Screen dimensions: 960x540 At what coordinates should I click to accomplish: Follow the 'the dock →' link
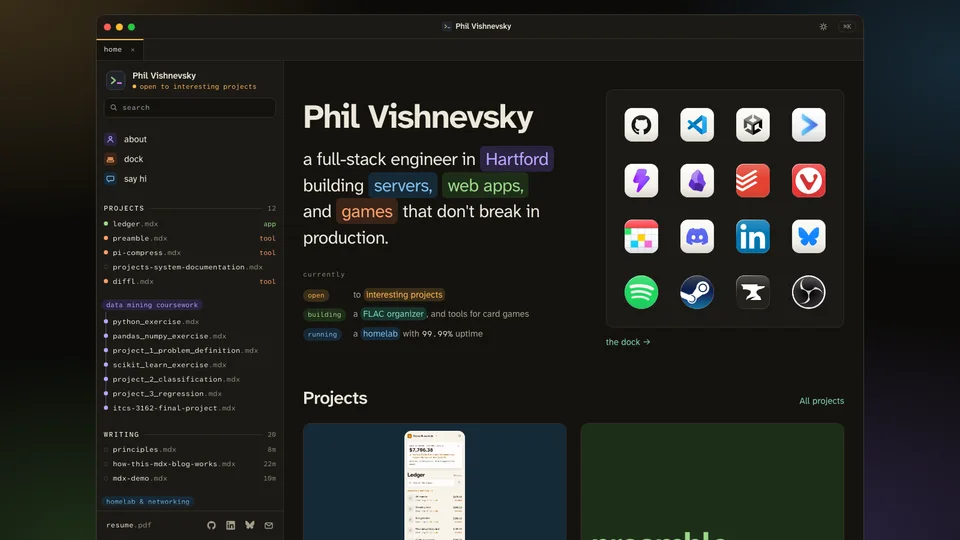628,342
